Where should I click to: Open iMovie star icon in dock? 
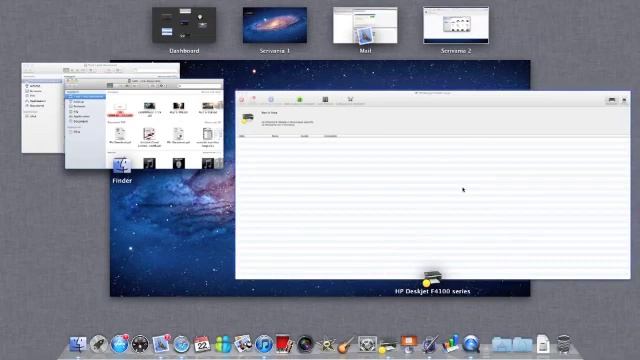[326, 344]
